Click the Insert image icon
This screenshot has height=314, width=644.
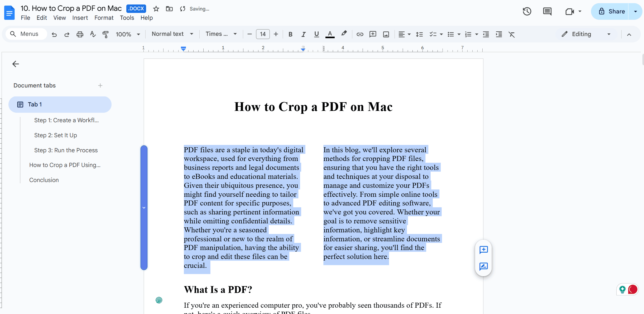pos(386,34)
